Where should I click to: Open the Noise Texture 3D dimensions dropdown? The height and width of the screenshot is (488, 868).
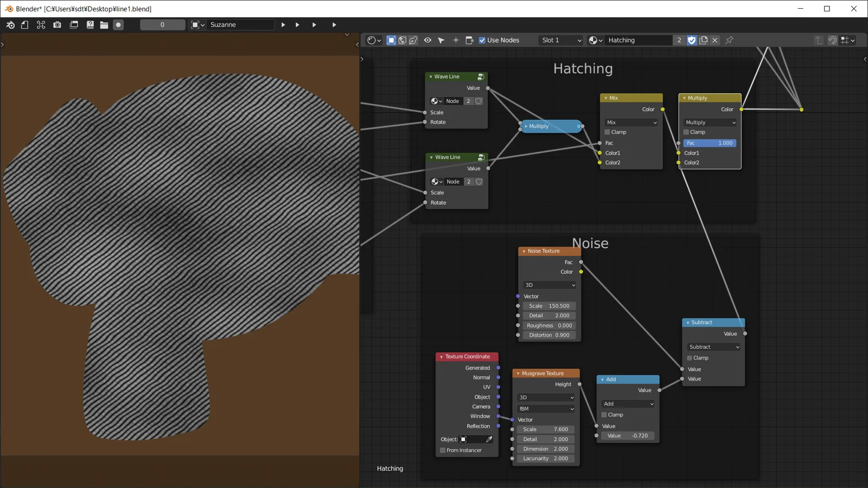549,285
